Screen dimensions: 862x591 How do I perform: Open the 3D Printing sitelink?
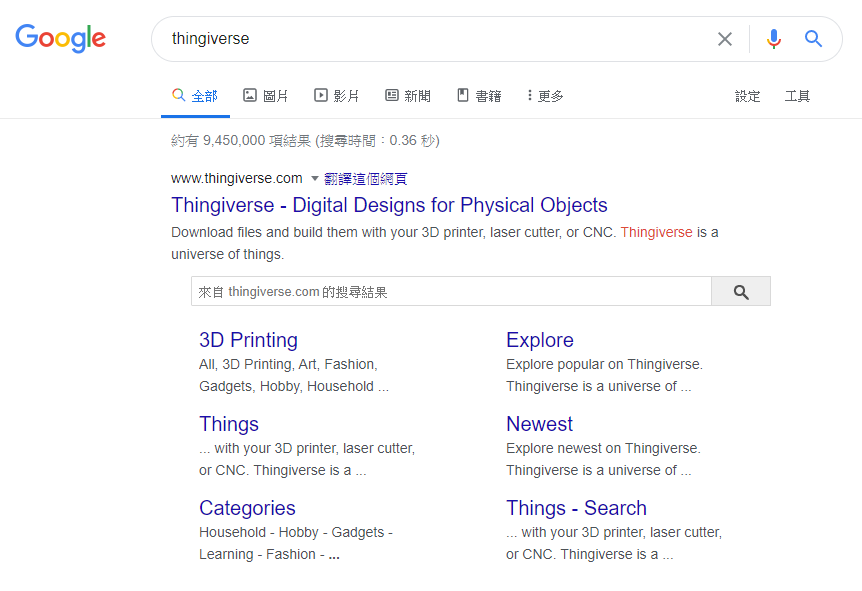[x=248, y=340]
